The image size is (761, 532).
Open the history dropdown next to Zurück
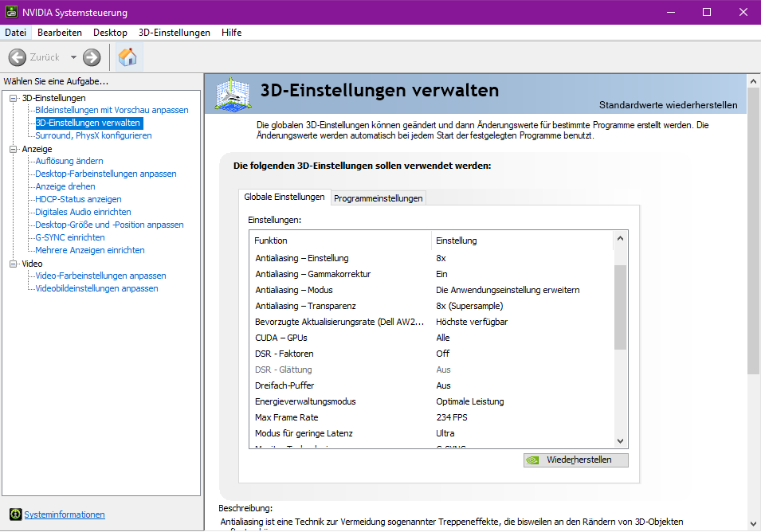pyautogui.click(x=73, y=57)
